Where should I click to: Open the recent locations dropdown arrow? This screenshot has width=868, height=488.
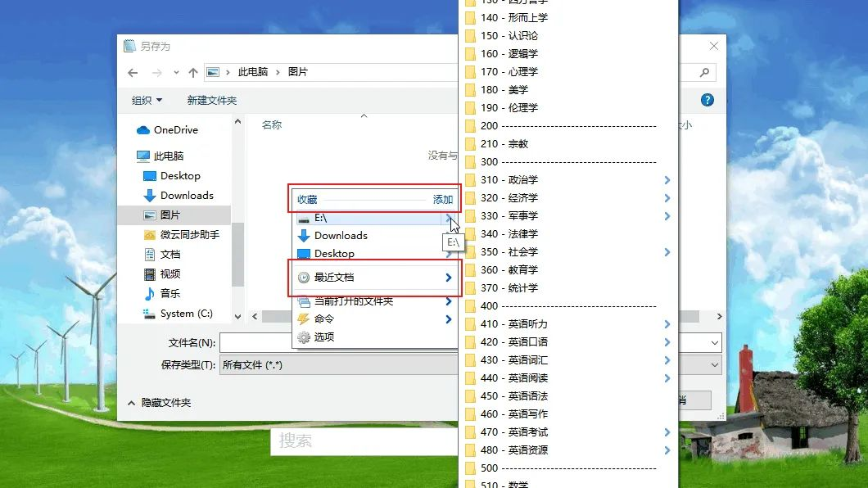pyautogui.click(x=176, y=73)
